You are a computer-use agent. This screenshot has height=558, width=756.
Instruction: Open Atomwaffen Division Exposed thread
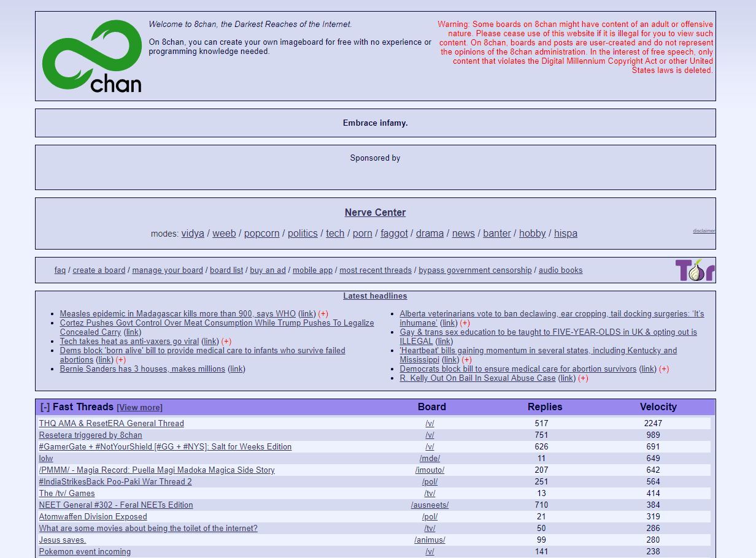93,517
